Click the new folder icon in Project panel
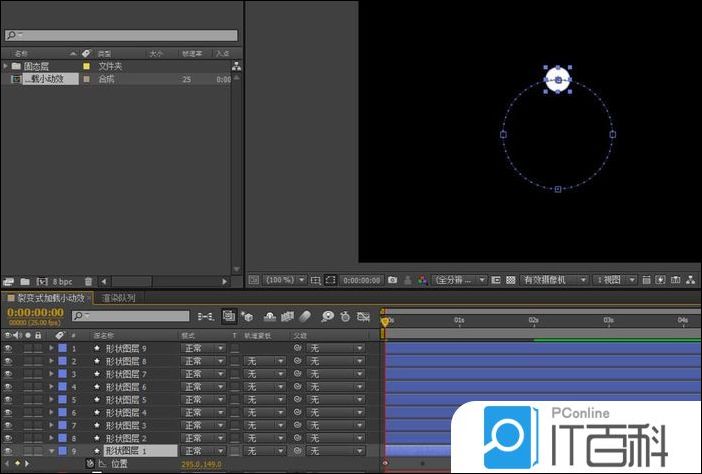The image size is (702, 474). [x=26, y=282]
